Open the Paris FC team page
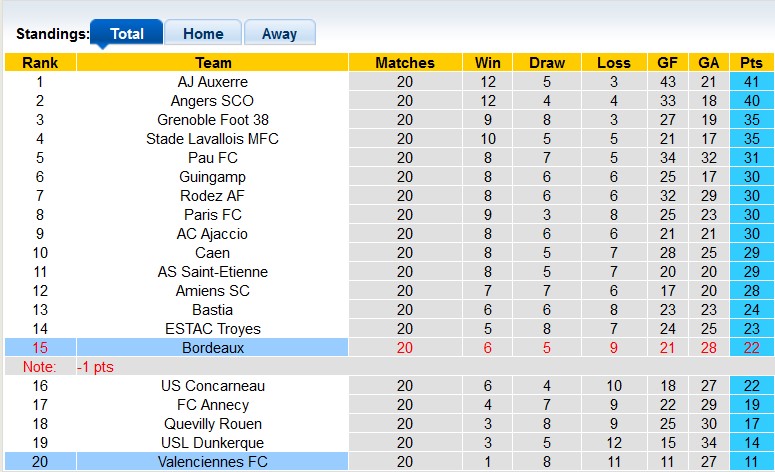The image size is (775, 472). click(213, 215)
